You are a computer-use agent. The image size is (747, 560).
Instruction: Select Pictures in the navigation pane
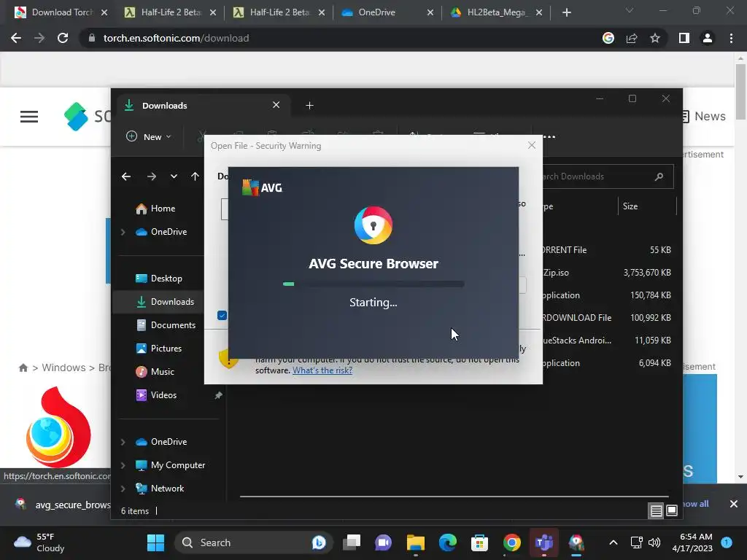(166, 349)
